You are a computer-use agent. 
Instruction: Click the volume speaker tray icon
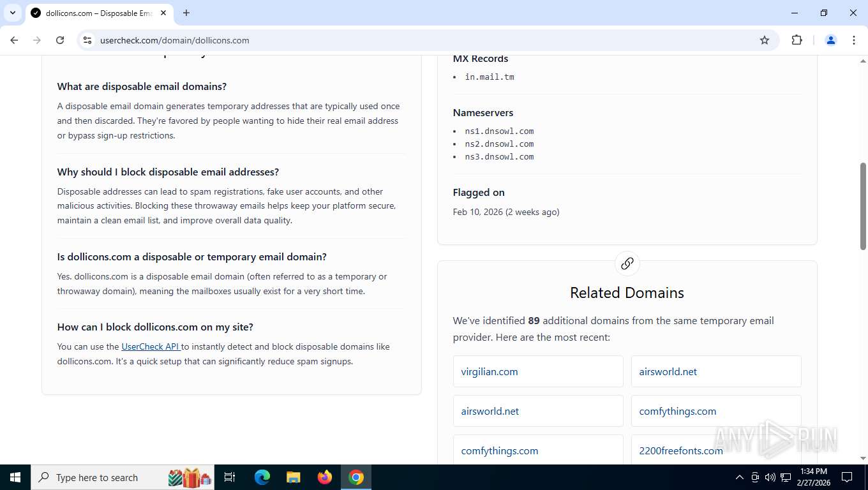770,477
